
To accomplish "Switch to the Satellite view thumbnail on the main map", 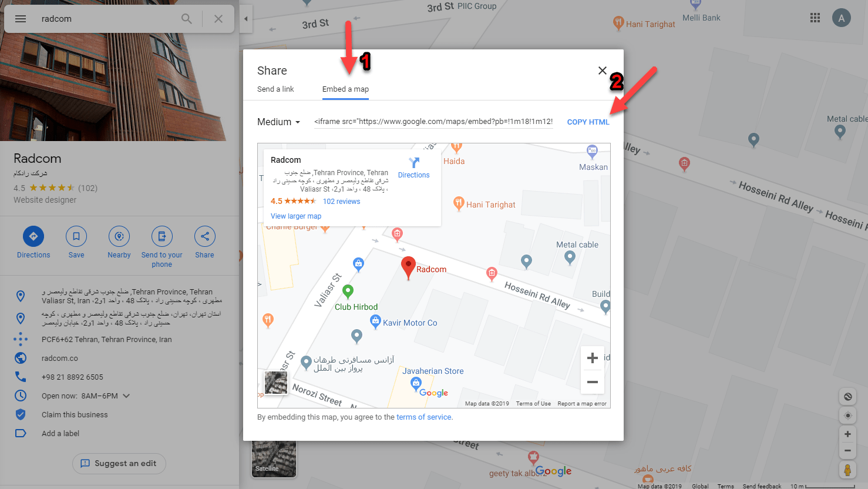I will pos(274,458).
